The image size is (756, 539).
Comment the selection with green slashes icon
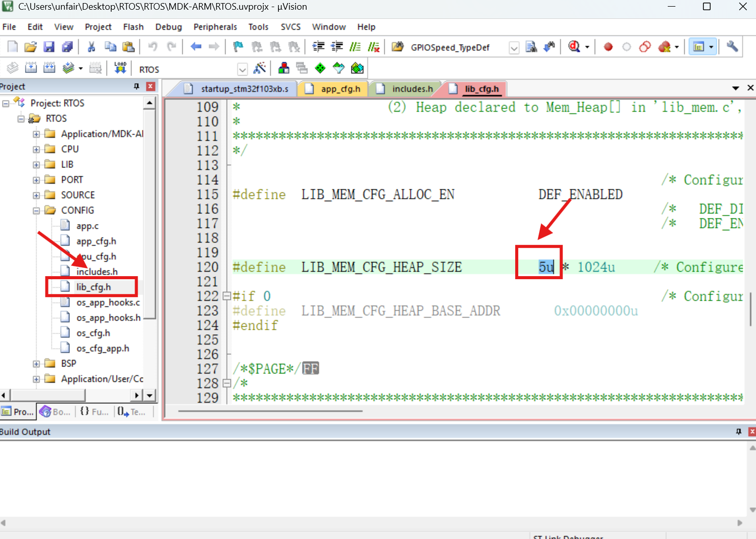click(355, 47)
